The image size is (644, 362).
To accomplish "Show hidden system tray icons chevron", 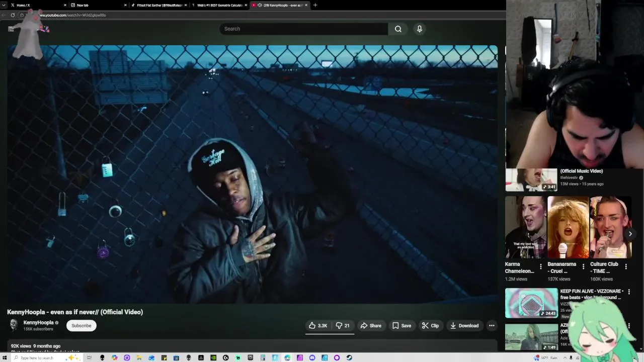I will 565,357.
